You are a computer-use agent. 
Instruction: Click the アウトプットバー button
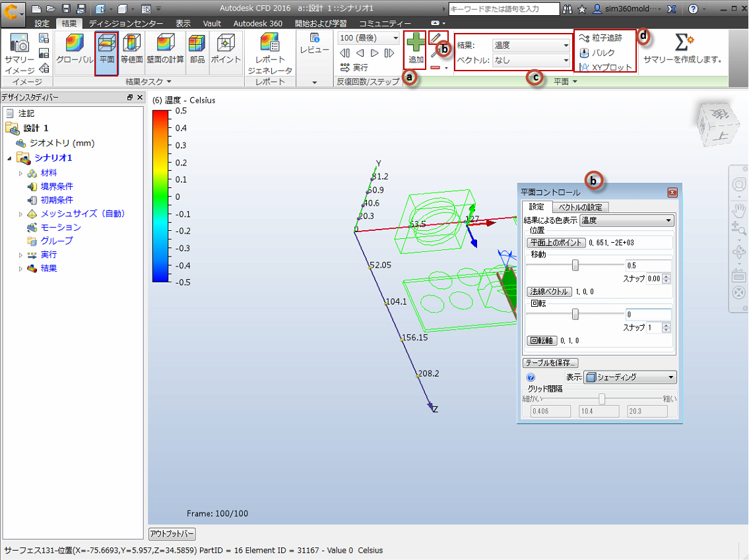pyautogui.click(x=172, y=534)
